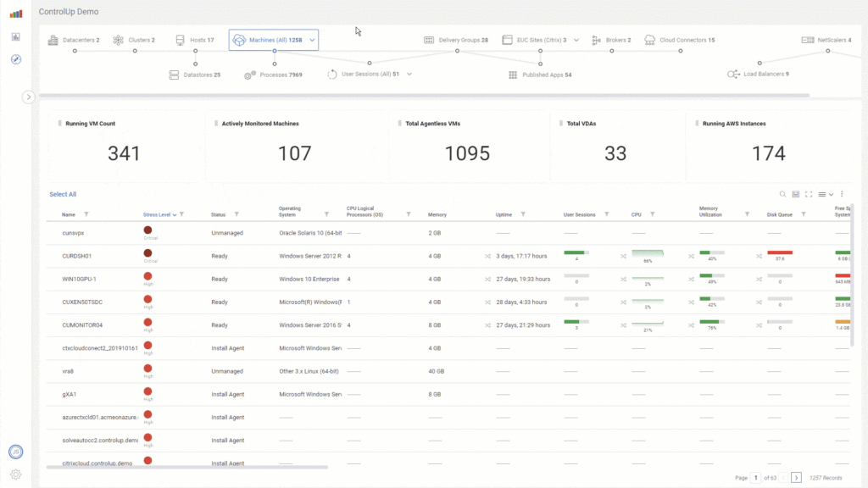Click the Delivery Groups icon

tap(429, 40)
